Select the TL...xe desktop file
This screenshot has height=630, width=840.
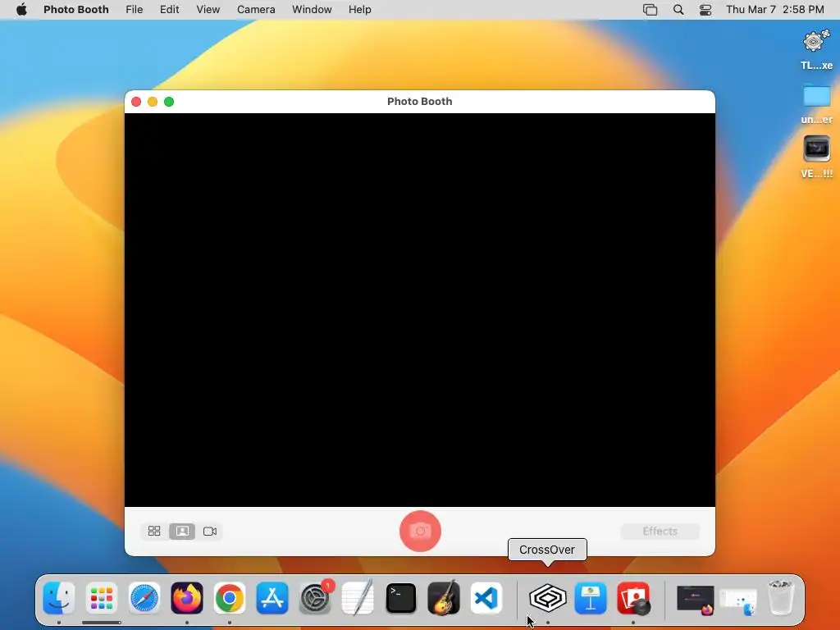816,50
